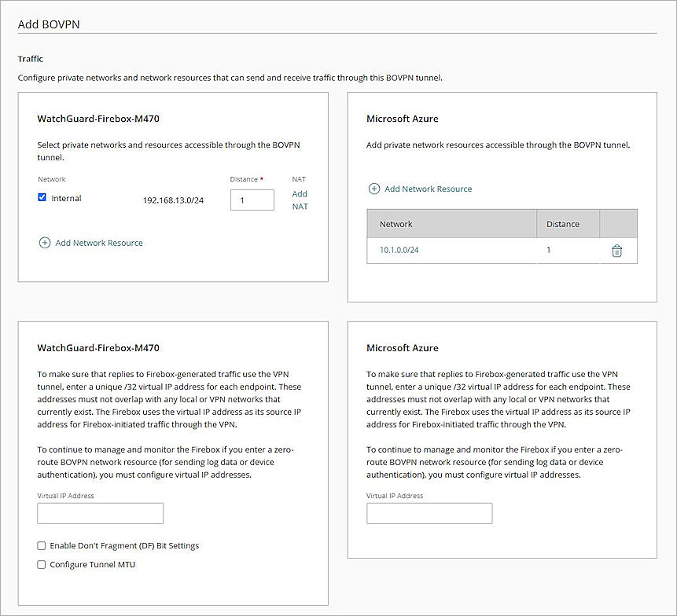Click the Distance column header in Azure table
This screenshot has width=677, height=616.
pyautogui.click(x=562, y=224)
